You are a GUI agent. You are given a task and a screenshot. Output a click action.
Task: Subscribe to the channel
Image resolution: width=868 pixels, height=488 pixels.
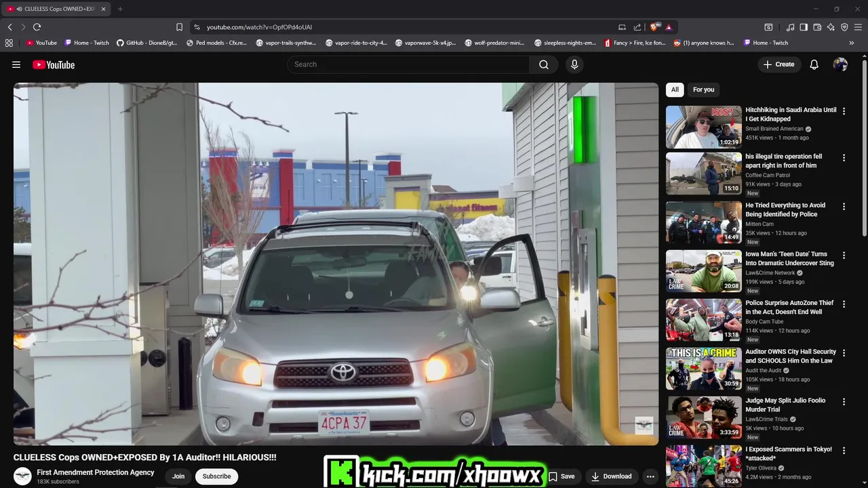pos(217,476)
